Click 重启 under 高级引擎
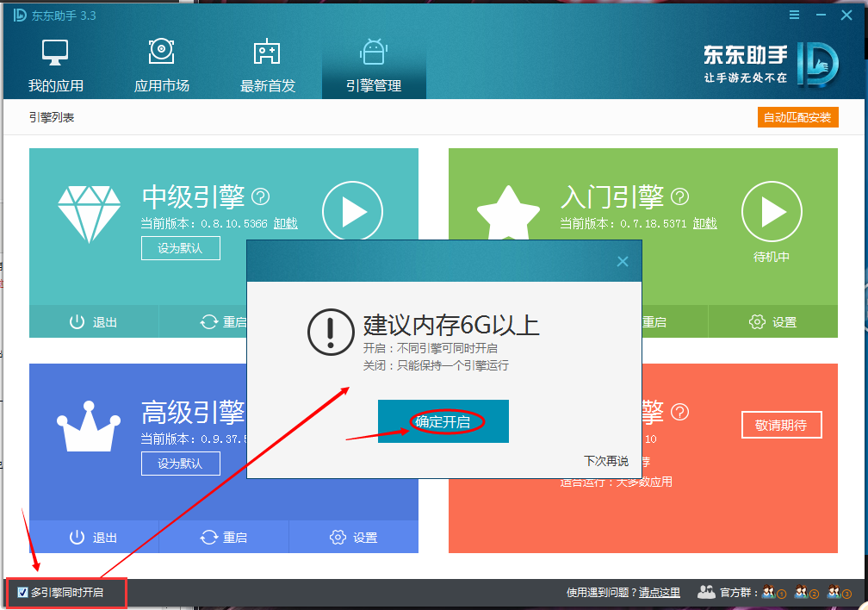The height and width of the screenshot is (610, 868). point(223,537)
